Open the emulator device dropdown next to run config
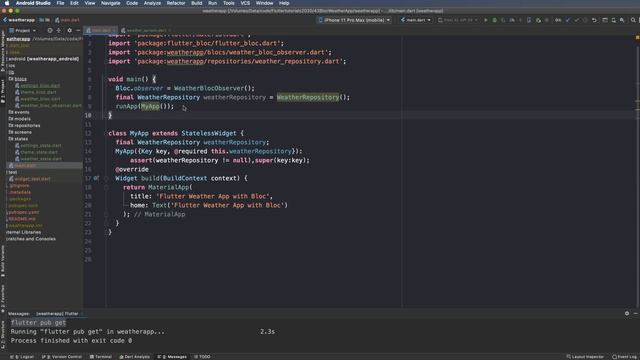 tap(458, 20)
